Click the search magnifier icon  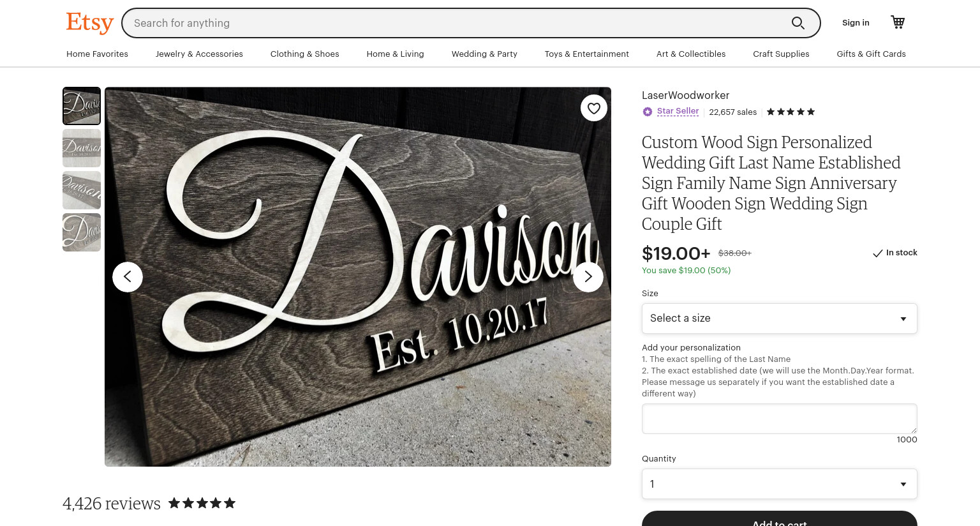pos(798,23)
